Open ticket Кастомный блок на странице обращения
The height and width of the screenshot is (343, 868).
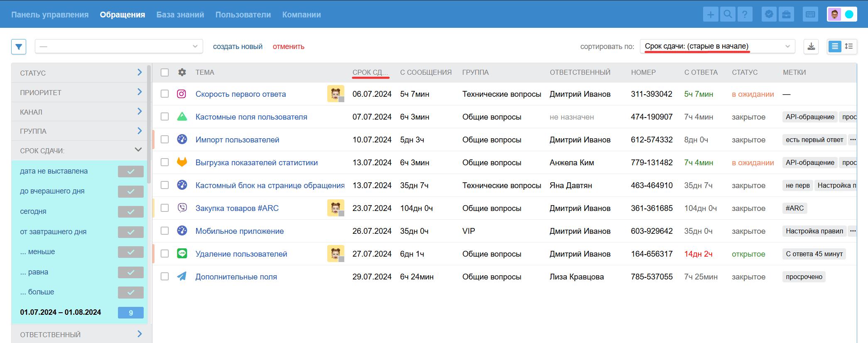270,185
